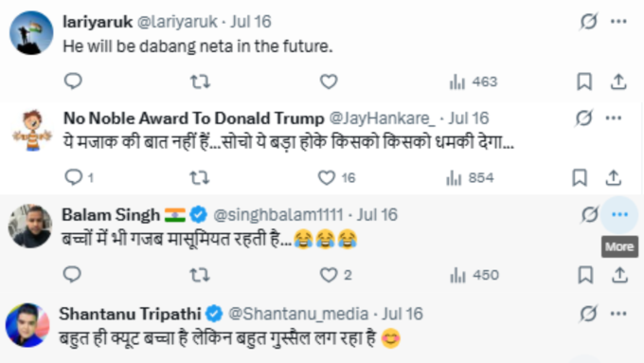Open reply thread with 1 reply
The width and height of the screenshot is (644, 363).
(80, 177)
